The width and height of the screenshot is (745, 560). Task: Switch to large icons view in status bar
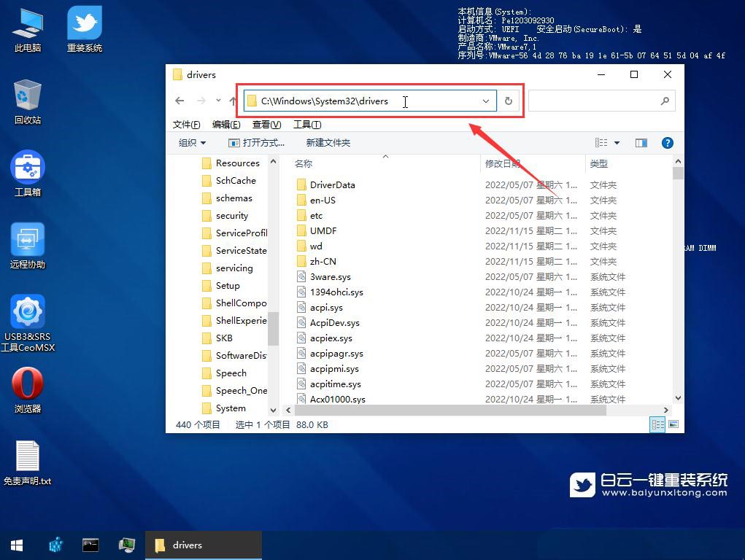pos(673,424)
